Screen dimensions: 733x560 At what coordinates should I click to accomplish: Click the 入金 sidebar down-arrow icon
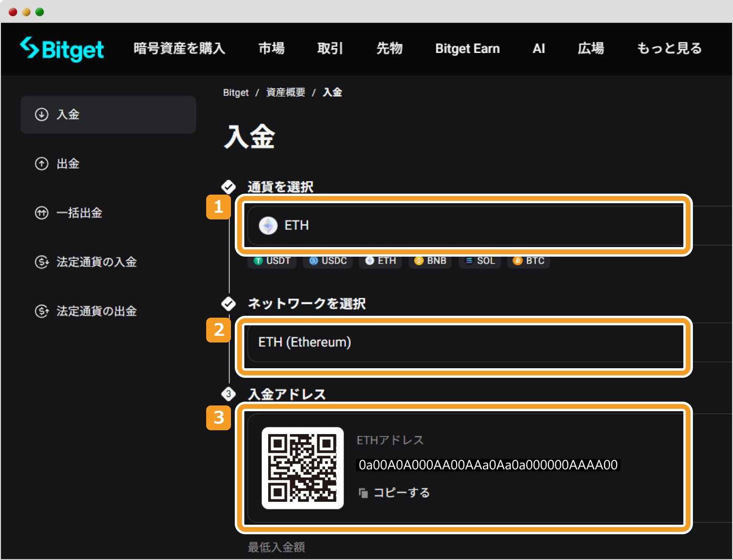pos(42,114)
